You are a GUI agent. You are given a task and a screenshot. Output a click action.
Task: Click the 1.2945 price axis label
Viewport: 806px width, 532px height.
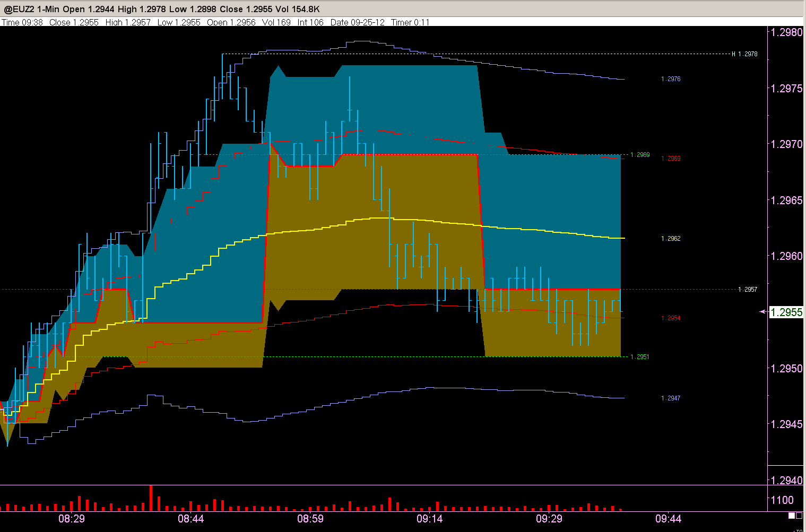(786, 424)
